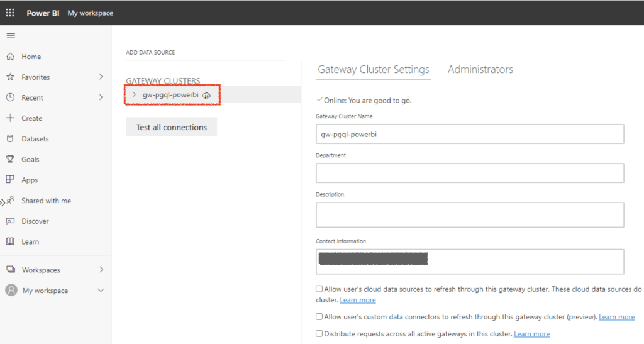Click the Test all connections button
The image size is (644, 344).
click(171, 127)
